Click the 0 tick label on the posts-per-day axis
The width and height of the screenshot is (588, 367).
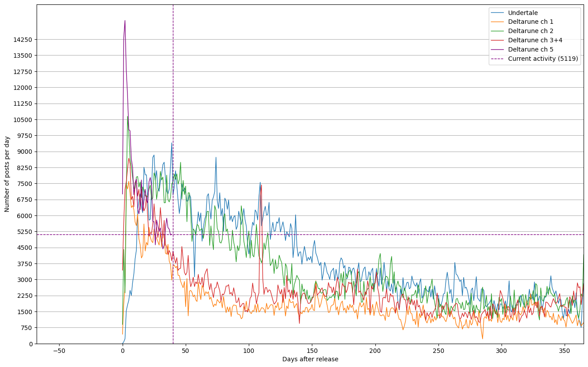tap(31, 344)
